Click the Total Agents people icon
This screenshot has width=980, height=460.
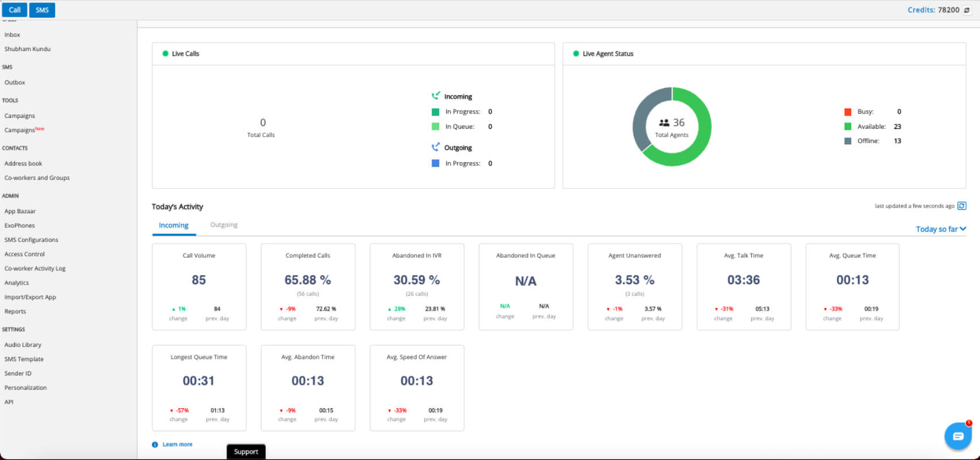tap(664, 122)
